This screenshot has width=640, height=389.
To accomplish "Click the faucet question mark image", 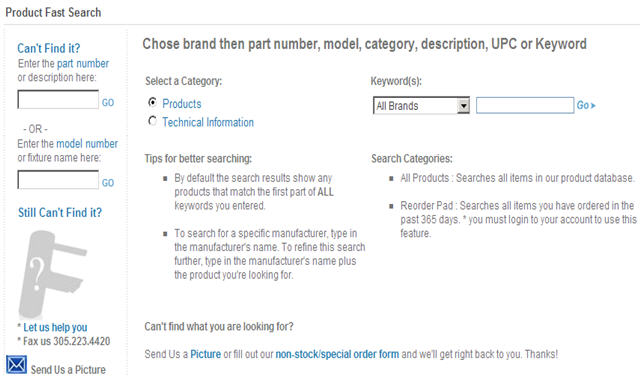I will click(52, 274).
